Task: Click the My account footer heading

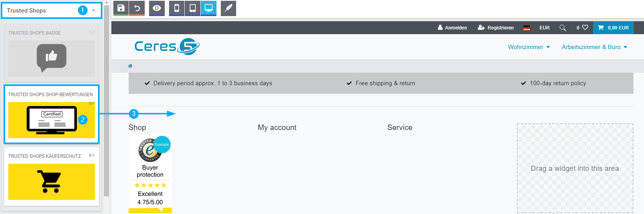Action: click(x=277, y=128)
